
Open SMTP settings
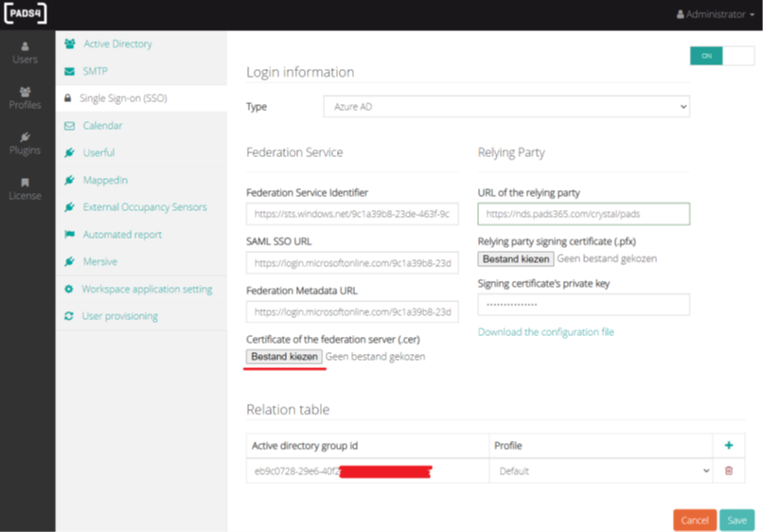(x=95, y=71)
